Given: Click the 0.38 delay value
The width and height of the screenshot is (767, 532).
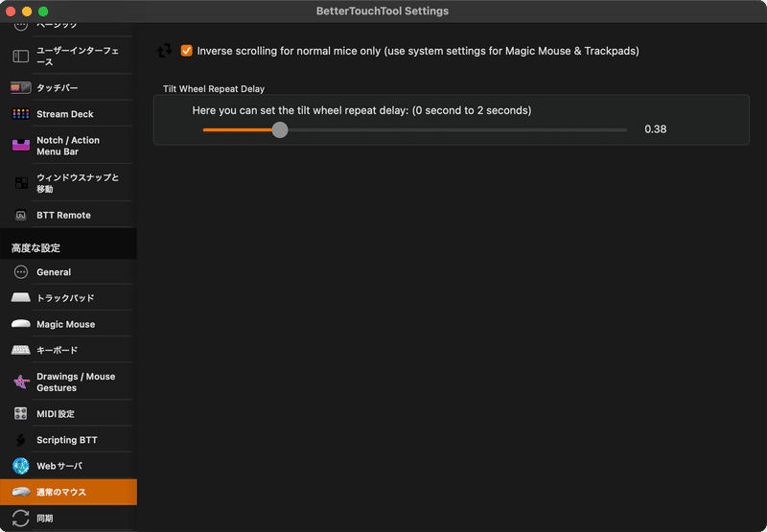Looking at the screenshot, I should (655, 129).
